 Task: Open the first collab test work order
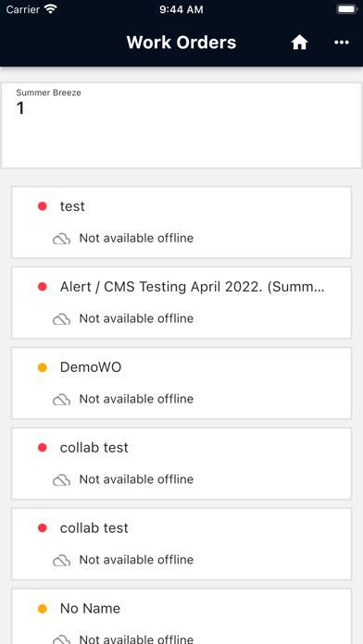181,464
